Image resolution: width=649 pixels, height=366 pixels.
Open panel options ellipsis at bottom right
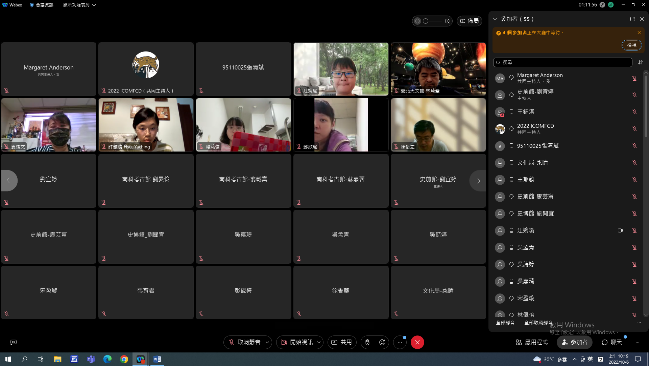[637, 342]
